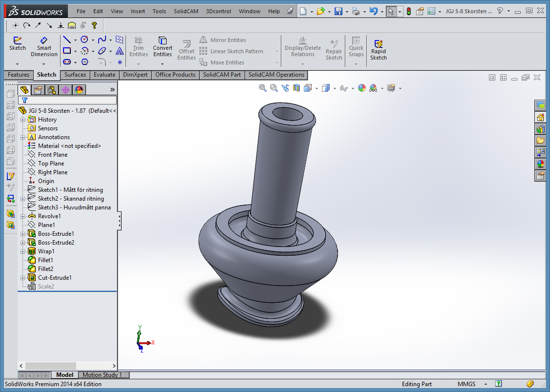Open the unit system arrow beside MMGS

[486, 384]
